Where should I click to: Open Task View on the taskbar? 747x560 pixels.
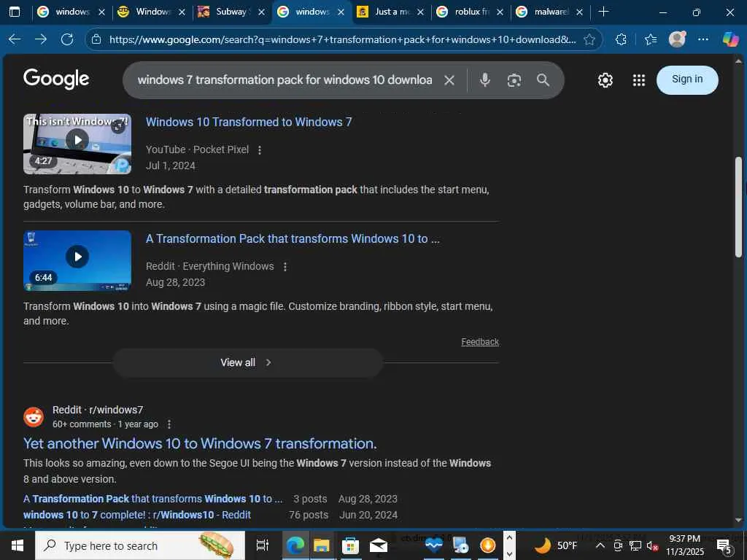(x=263, y=545)
